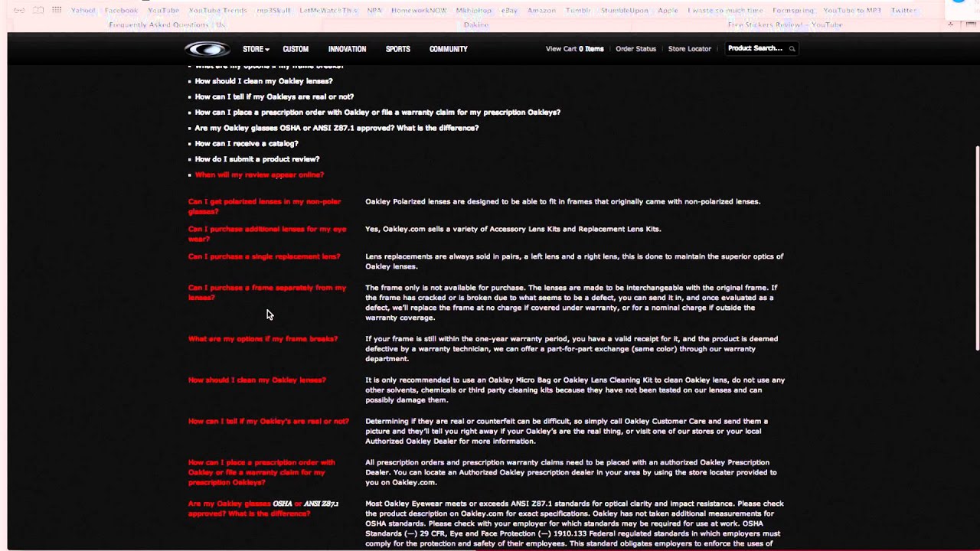Open the StumbleUpon bookmark
Screen dimensions: 980x551
(x=624, y=11)
